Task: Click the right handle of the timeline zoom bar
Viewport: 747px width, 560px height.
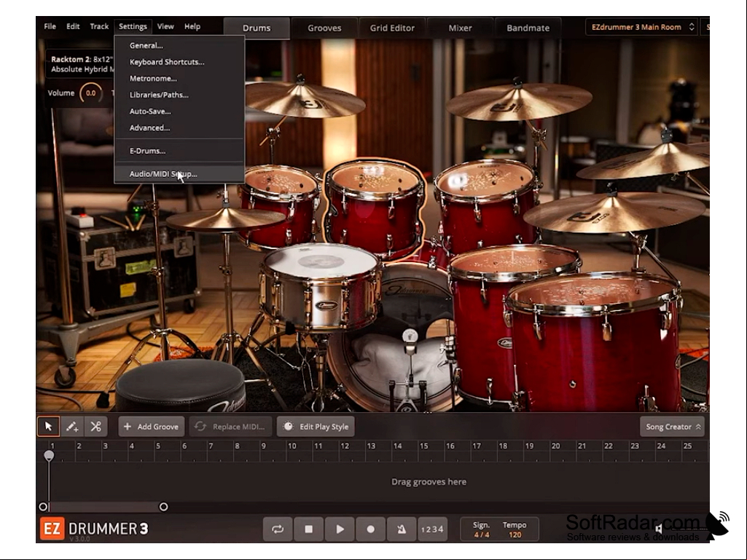Action: (x=163, y=507)
